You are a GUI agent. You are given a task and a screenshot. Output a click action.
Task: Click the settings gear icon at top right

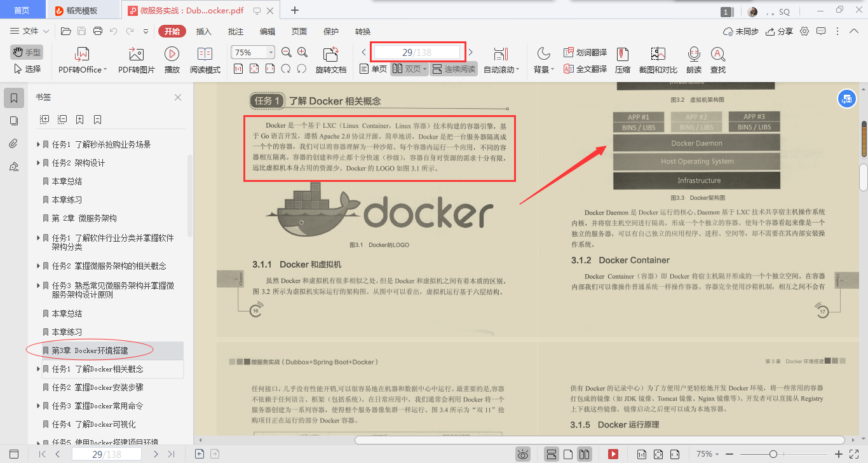[x=804, y=31]
